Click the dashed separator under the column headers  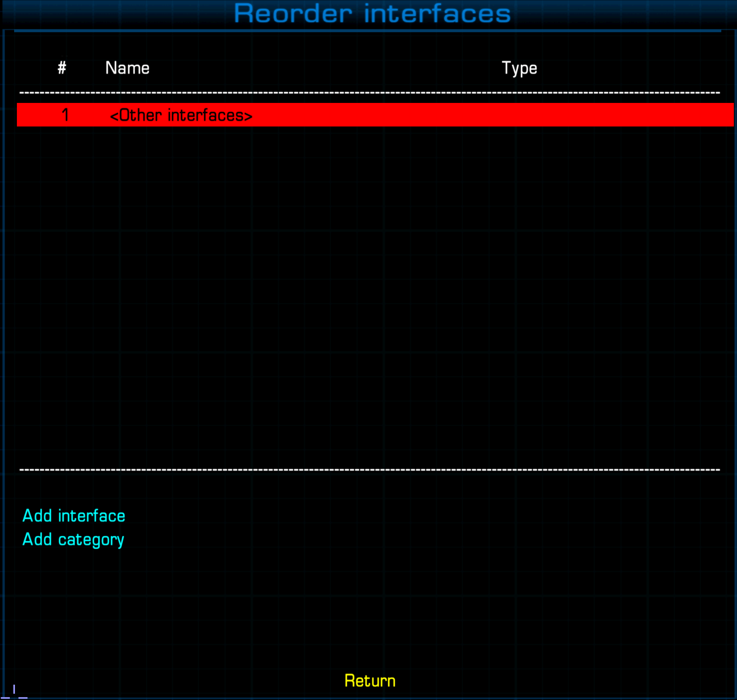[x=369, y=93]
